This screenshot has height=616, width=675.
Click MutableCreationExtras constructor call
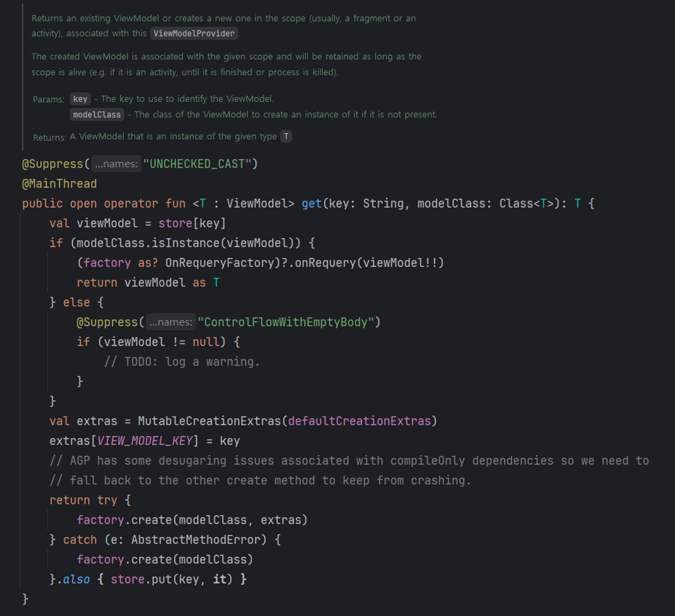click(209, 421)
